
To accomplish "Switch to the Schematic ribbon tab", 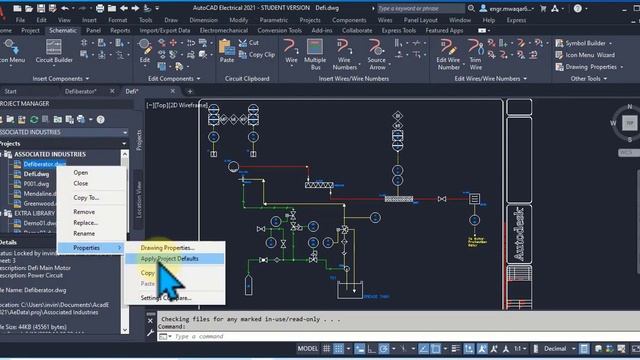I will coord(62,30).
